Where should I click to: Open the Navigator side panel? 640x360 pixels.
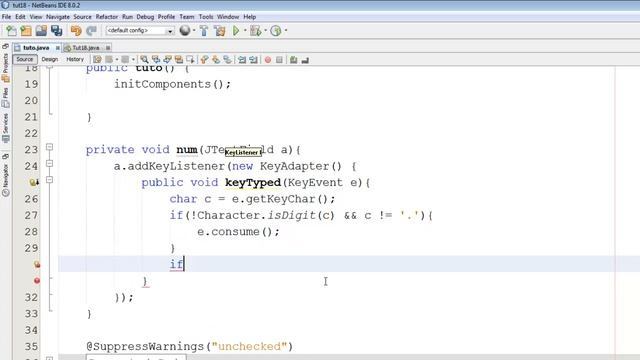5,180
